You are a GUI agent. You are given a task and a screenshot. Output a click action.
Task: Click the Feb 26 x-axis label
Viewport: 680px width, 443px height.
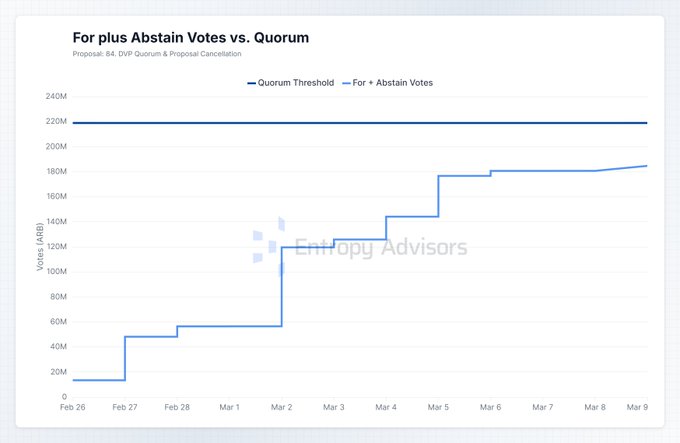pyautogui.click(x=73, y=407)
